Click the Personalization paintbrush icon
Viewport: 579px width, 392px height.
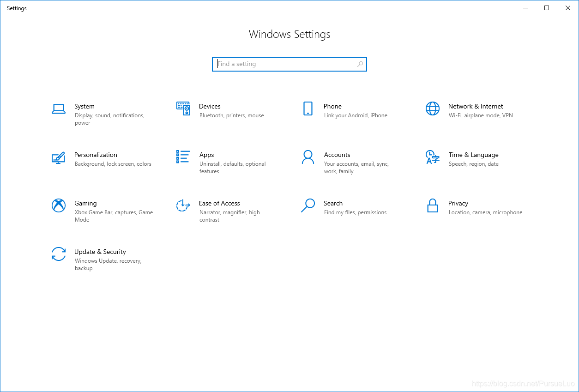pyautogui.click(x=58, y=157)
